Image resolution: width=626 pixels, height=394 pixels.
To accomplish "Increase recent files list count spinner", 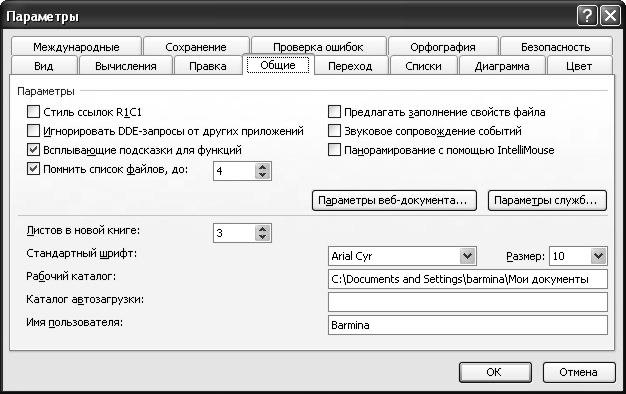I will click(x=262, y=167).
